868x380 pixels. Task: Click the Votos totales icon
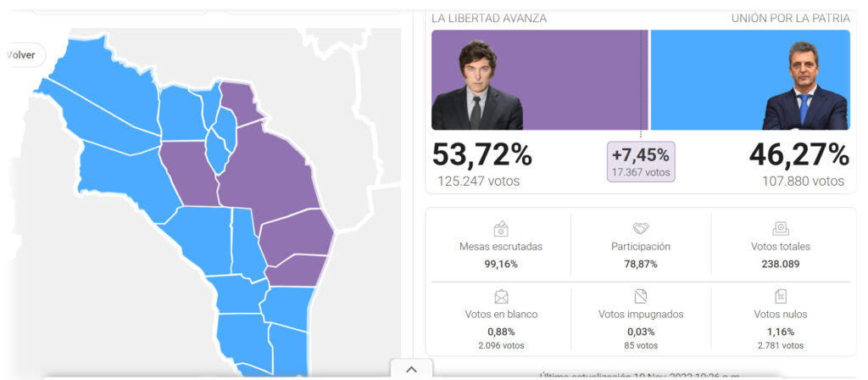tap(780, 228)
